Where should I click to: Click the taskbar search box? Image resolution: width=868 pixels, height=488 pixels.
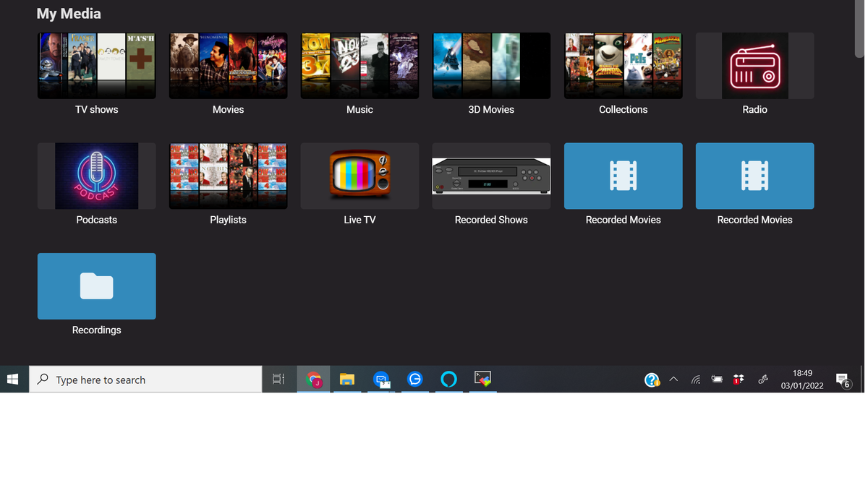tap(145, 380)
